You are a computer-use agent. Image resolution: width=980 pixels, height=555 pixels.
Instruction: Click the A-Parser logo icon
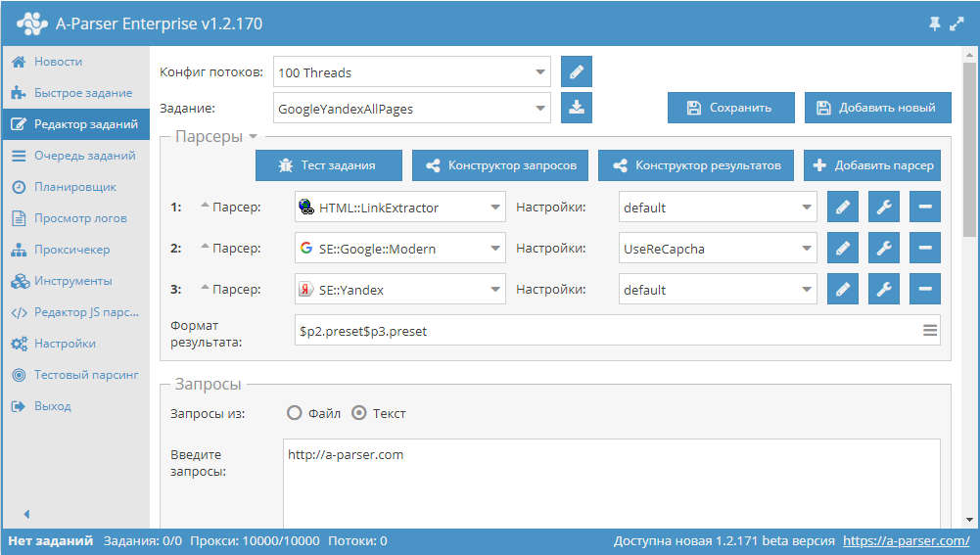32,23
